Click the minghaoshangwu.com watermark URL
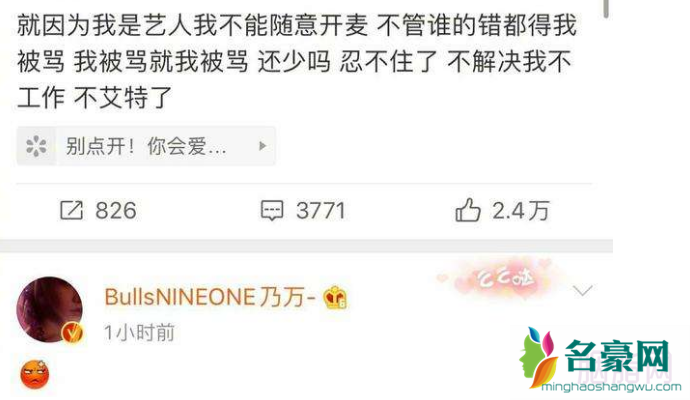Viewport: 690px width, 400px height. point(612,387)
